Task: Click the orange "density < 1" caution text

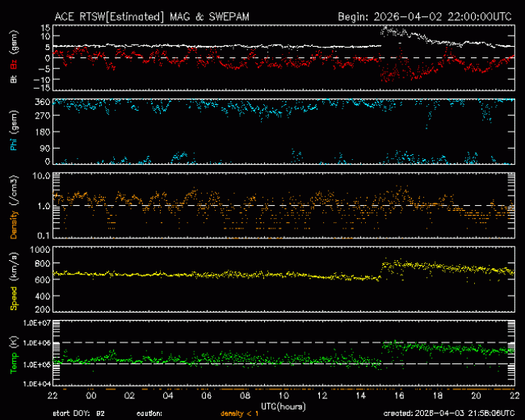Action: [x=239, y=414]
